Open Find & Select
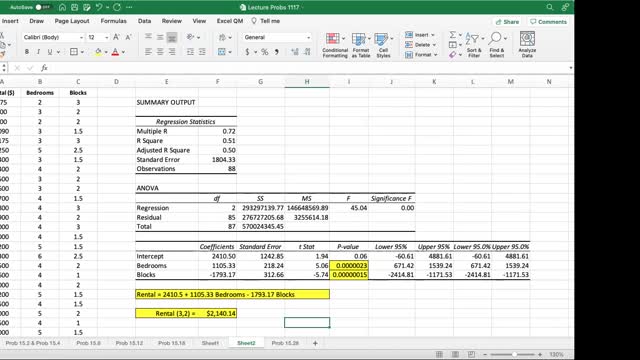The height and width of the screenshot is (360, 640). point(497,45)
